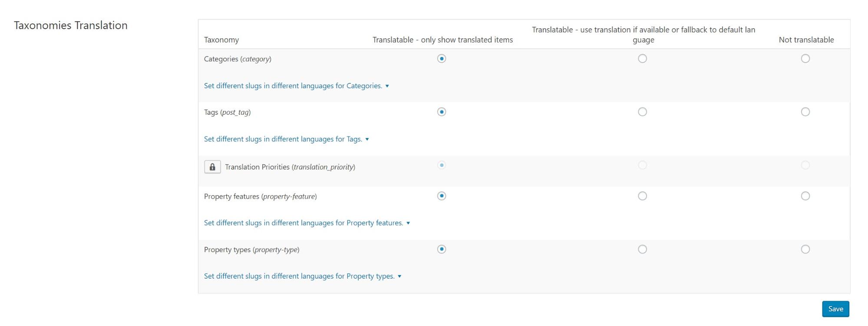Pick fallback translation option for Property types

pos(642,249)
